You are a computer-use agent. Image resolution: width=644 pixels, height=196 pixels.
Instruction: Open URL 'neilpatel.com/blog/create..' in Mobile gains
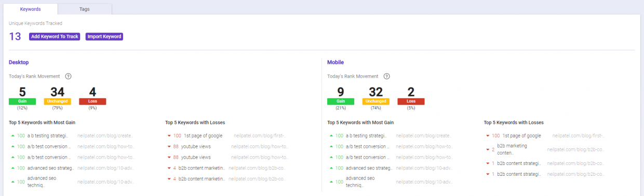[x=424, y=135]
